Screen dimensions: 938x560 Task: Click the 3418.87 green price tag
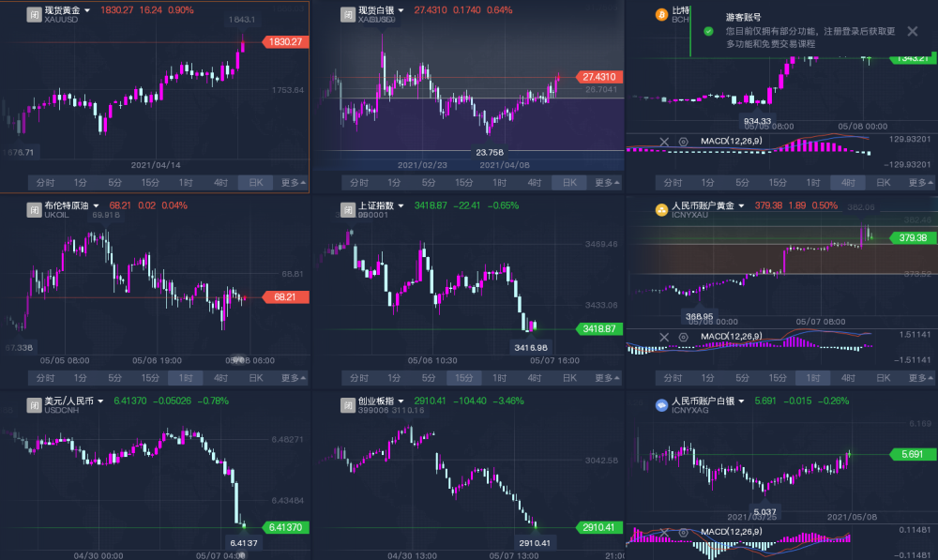(x=599, y=329)
